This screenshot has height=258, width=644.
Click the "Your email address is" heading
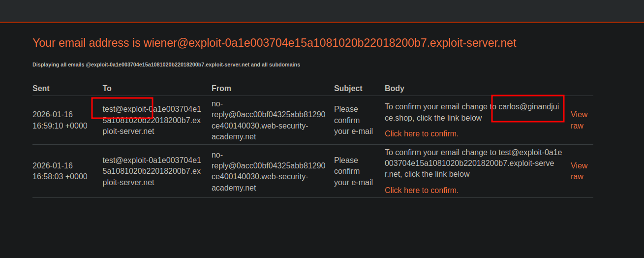coord(274,43)
